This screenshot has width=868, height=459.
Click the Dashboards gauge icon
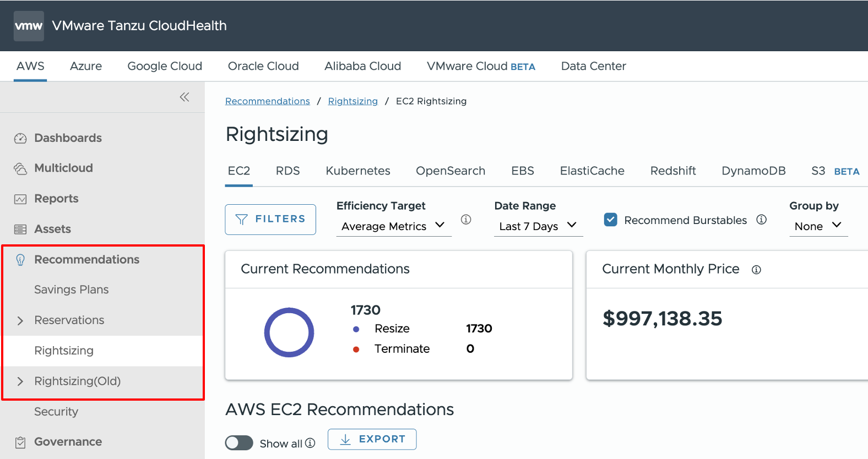pyautogui.click(x=20, y=138)
